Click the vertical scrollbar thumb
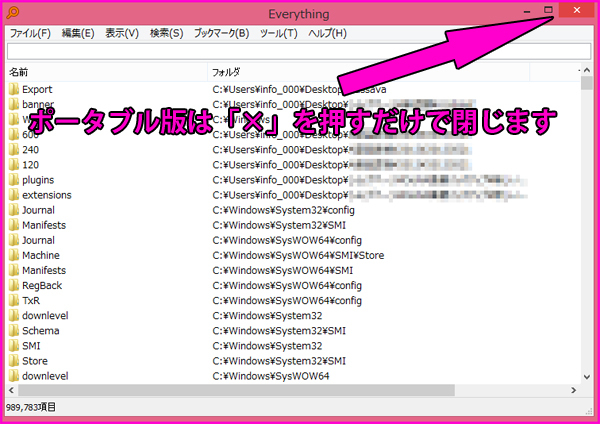The height and width of the screenshot is (424, 600). (587, 83)
